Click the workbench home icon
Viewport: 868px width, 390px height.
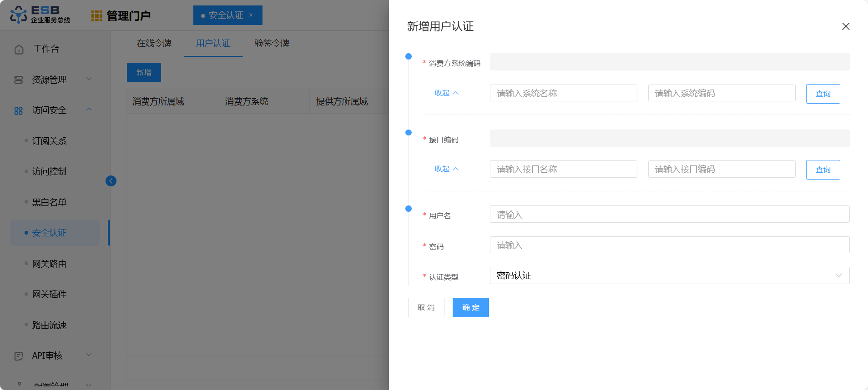pos(19,50)
